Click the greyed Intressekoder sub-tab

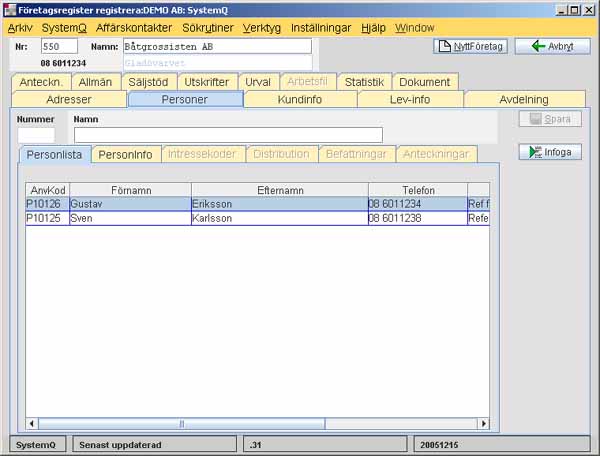[x=202, y=154]
